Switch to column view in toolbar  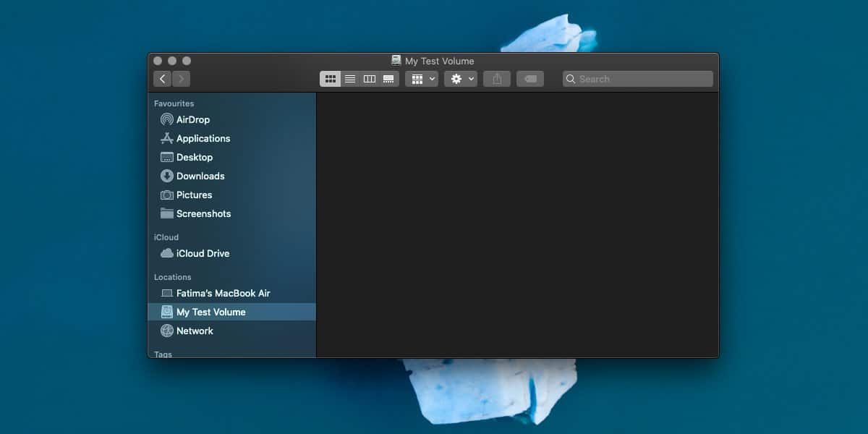coord(370,79)
